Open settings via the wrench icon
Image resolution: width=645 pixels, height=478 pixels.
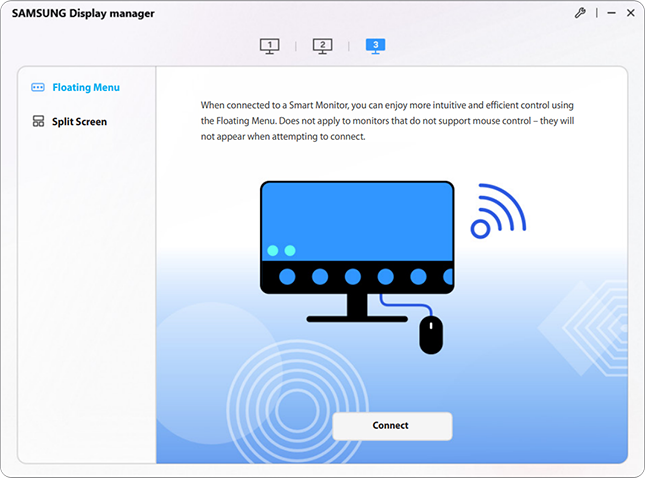[x=579, y=13]
